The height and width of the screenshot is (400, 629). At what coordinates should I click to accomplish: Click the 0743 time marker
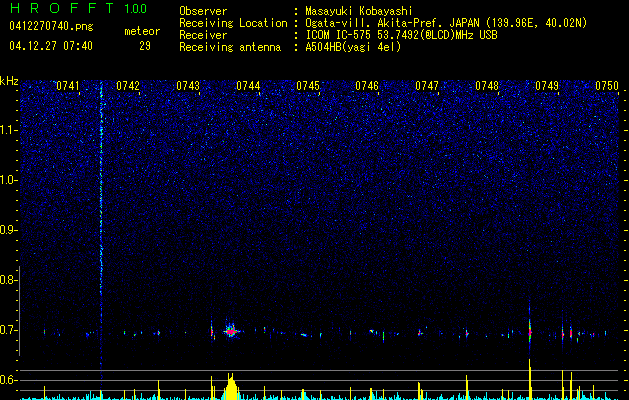tap(188, 86)
